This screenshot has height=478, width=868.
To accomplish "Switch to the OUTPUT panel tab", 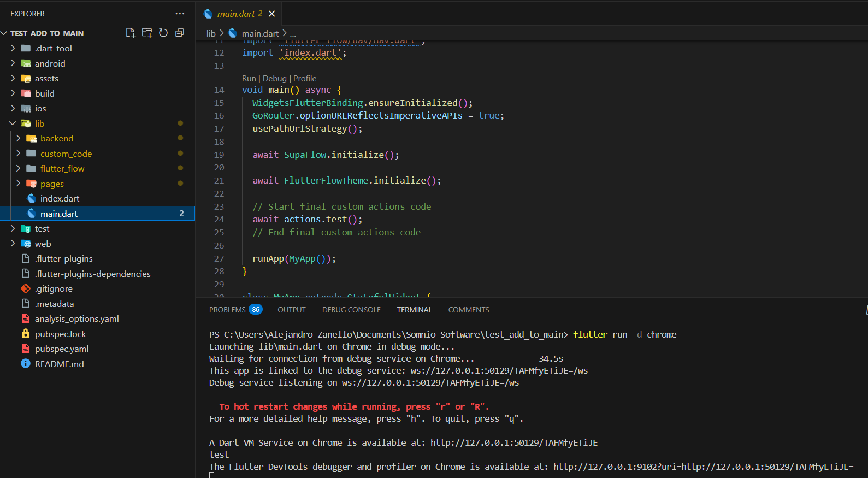I will click(292, 310).
